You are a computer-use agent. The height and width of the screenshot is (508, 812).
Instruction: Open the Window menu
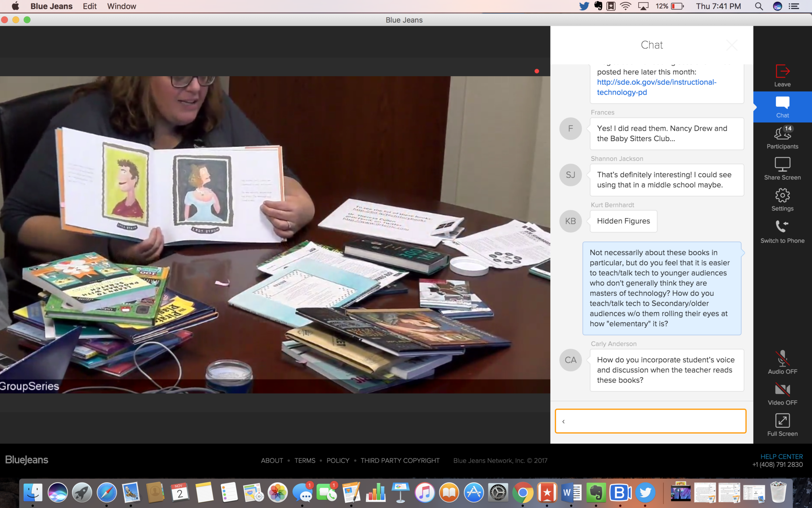[121, 6]
